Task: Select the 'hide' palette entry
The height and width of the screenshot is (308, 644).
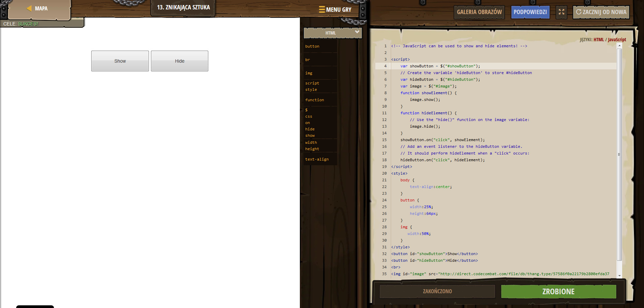Action: (x=310, y=129)
